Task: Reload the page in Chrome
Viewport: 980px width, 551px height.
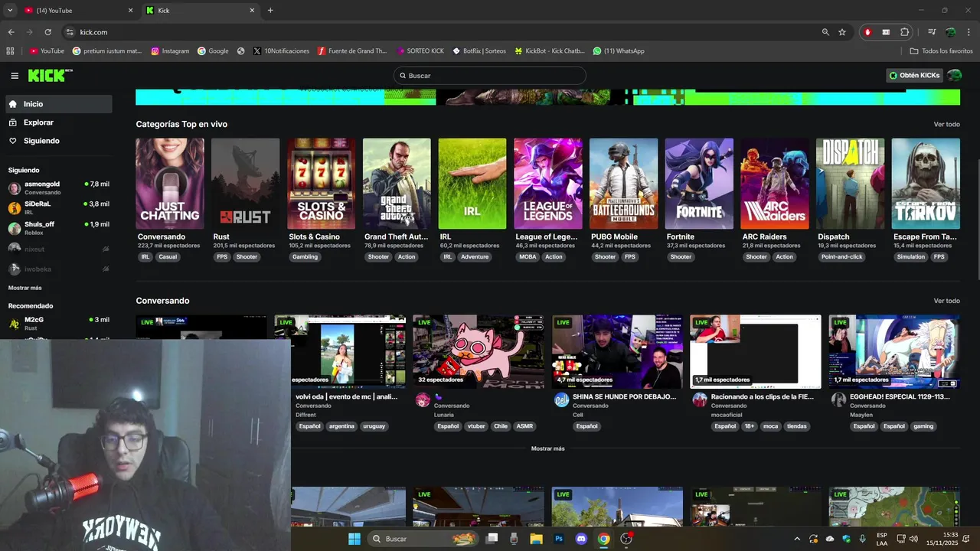Action: click(x=47, y=32)
